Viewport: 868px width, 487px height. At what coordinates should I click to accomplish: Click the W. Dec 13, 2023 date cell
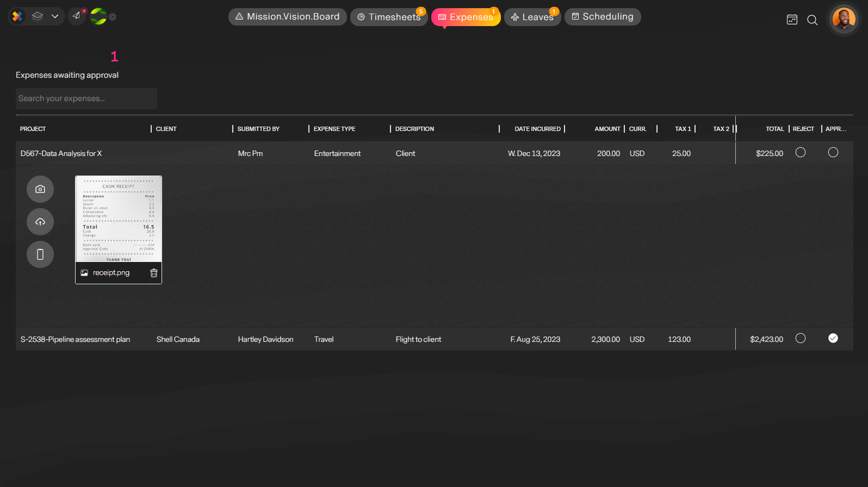tap(534, 153)
